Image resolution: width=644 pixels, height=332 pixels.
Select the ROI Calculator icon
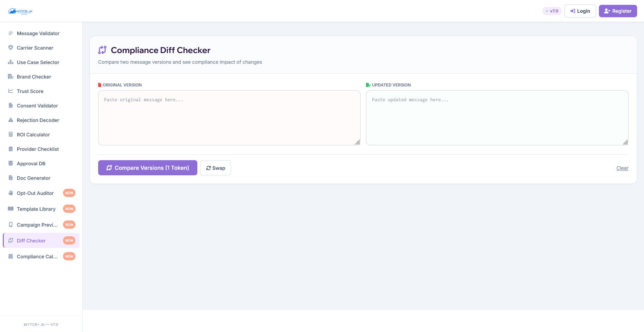[11, 134]
